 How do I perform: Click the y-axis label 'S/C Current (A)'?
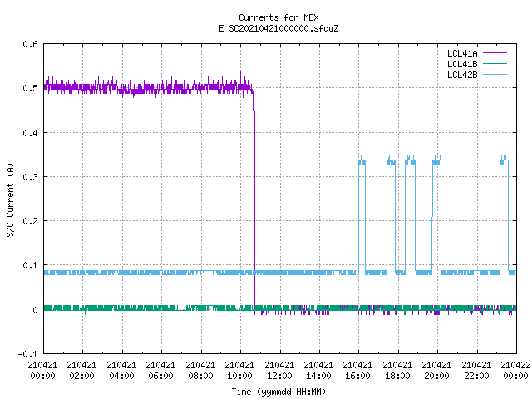click(x=10, y=199)
